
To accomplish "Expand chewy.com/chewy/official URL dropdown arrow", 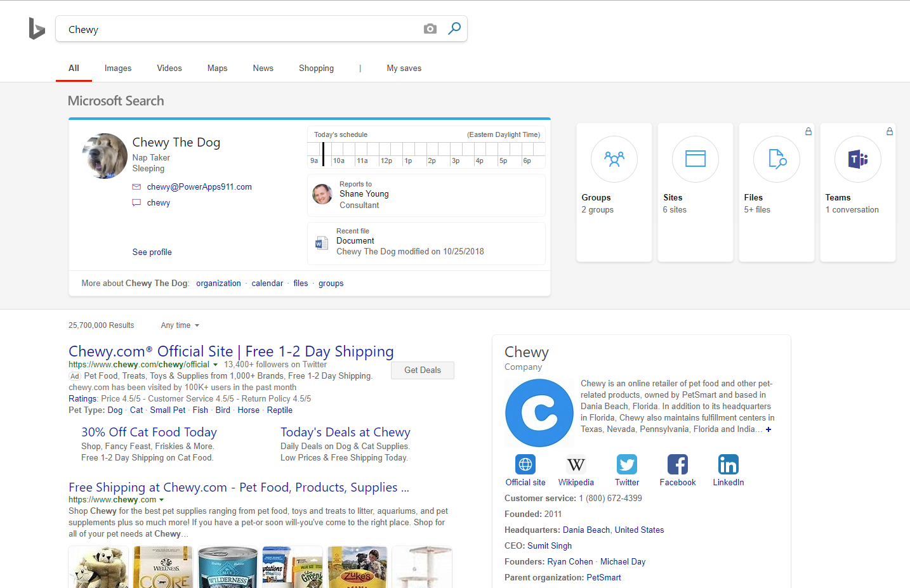I will click(215, 365).
